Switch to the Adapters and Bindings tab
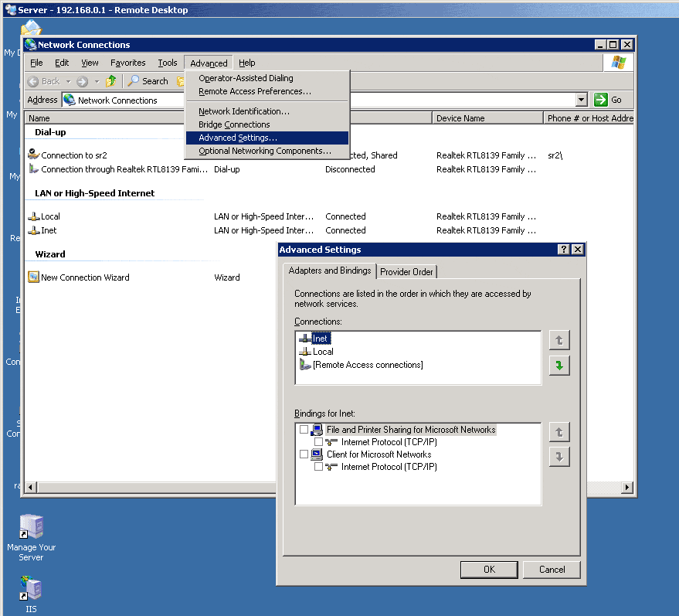679x616 pixels. tap(330, 271)
